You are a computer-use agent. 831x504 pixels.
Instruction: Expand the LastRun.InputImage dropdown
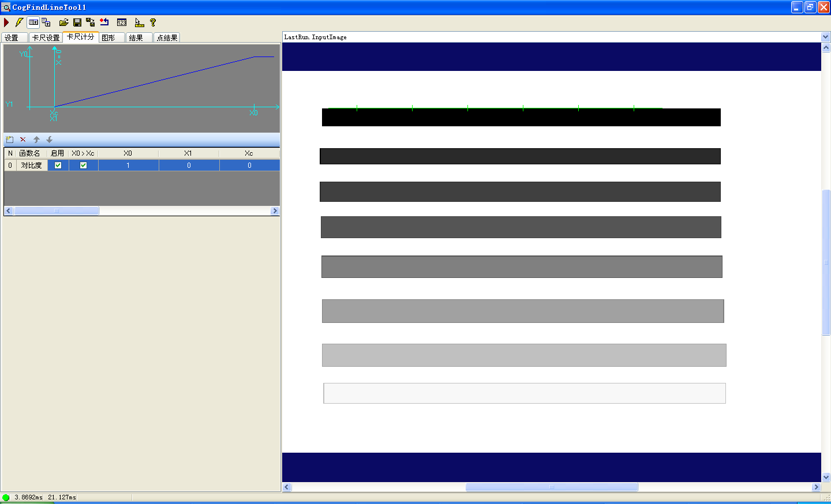tap(825, 37)
